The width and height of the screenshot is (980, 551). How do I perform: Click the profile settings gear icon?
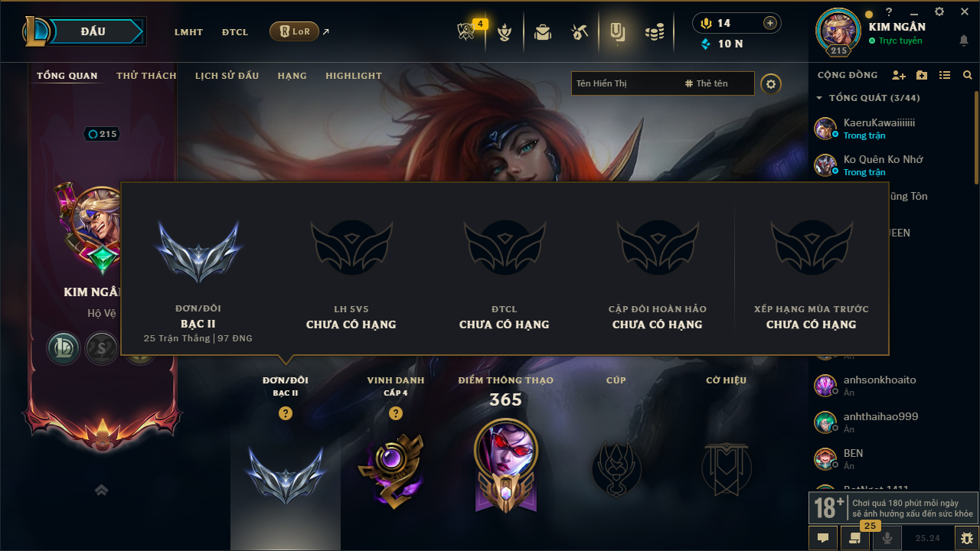(x=771, y=83)
